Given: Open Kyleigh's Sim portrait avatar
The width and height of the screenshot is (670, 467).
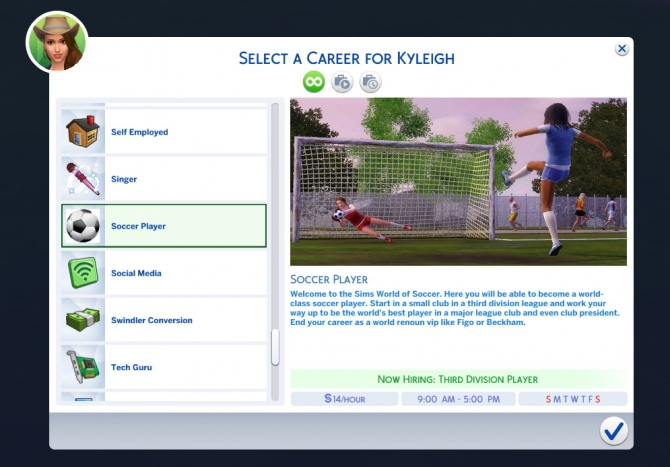Looking at the screenshot, I should click(56, 43).
